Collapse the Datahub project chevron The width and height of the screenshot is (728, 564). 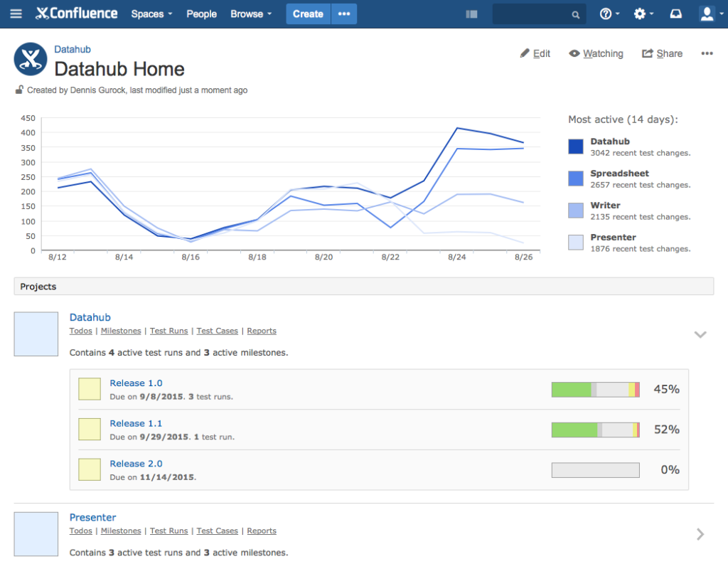pyautogui.click(x=700, y=334)
